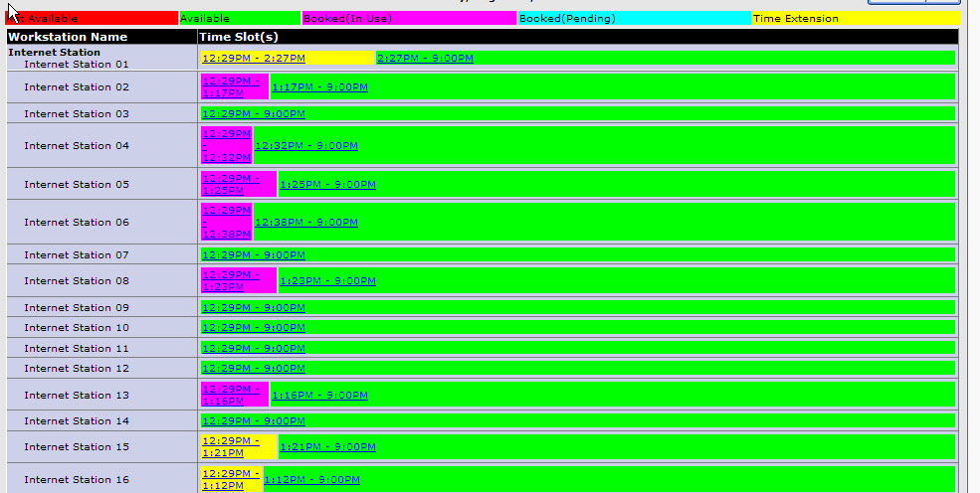Click the magenta Booked(In Use) legend swatch
This screenshot has width=980, height=493.
click(x=408, y=18)
